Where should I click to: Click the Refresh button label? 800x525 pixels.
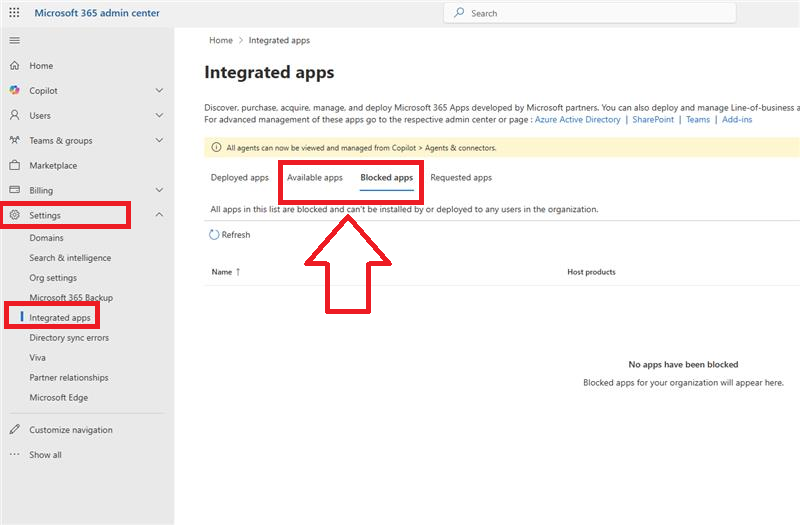[x=236, y=235]
